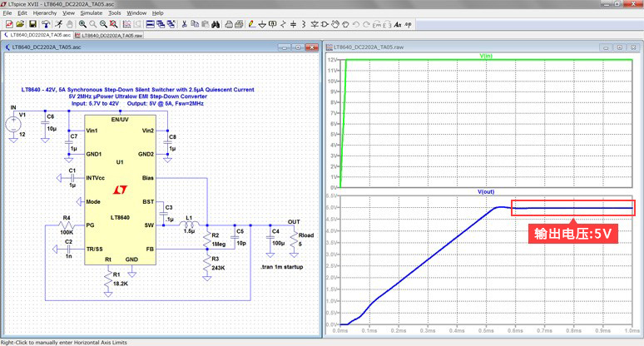The height and width of the screenshot is (346, 644).
Task: Click the Run simulation icon
Action: tap(60, 24)
